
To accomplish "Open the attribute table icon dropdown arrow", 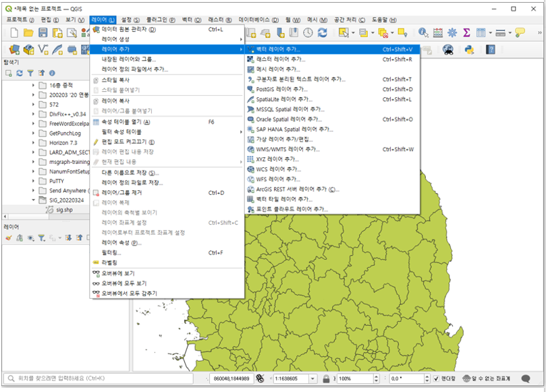I will click(490, 33).
